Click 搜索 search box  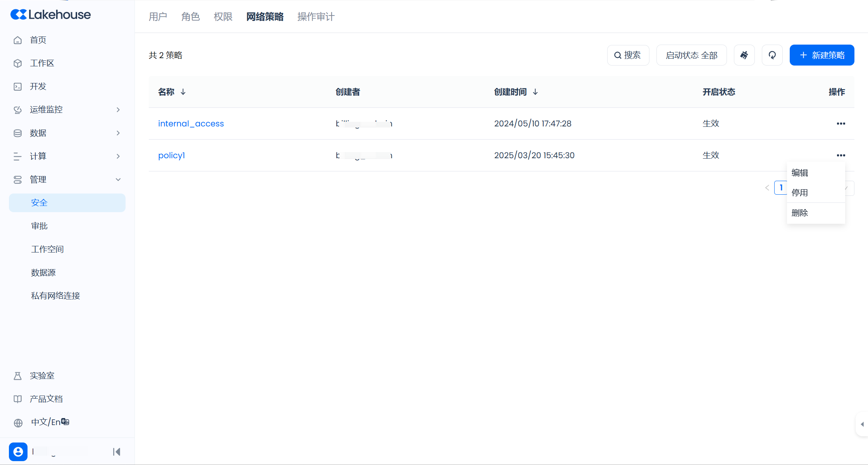[628, 55]
